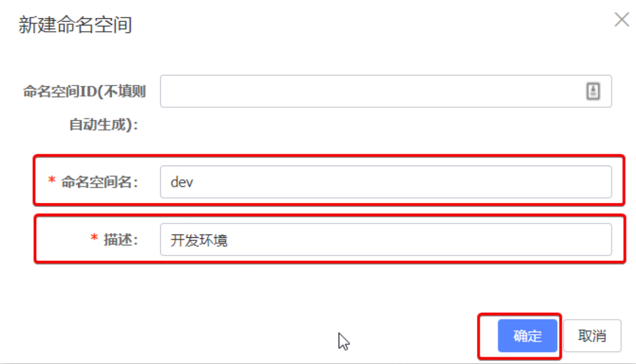636x364 pixels.
Task: Dismiss the dialog using top-right cross icon
Action: (621, 19)
